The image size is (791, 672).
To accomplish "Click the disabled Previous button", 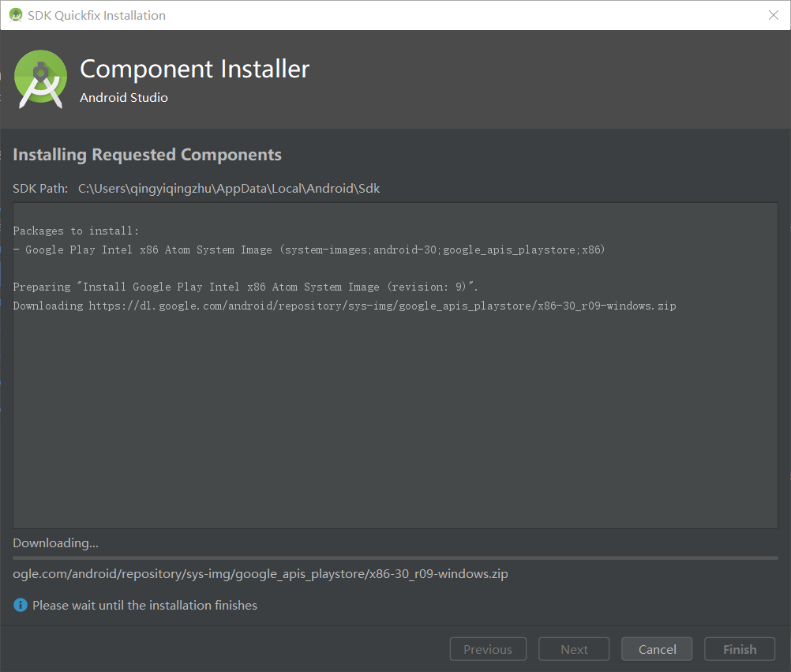I will tap(488, 649).
